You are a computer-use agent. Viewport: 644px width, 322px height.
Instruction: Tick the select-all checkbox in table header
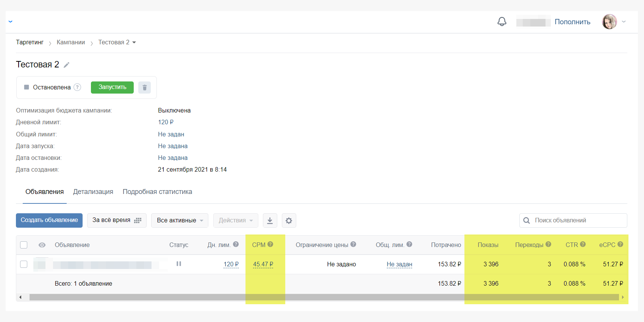pyautogui.click(x=24, y=245)
